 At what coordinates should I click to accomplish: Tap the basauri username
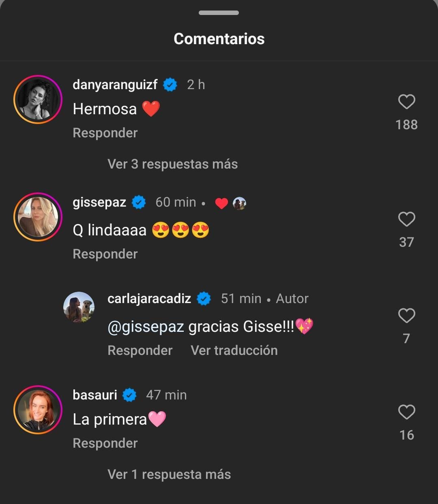(x=95, y=395)
